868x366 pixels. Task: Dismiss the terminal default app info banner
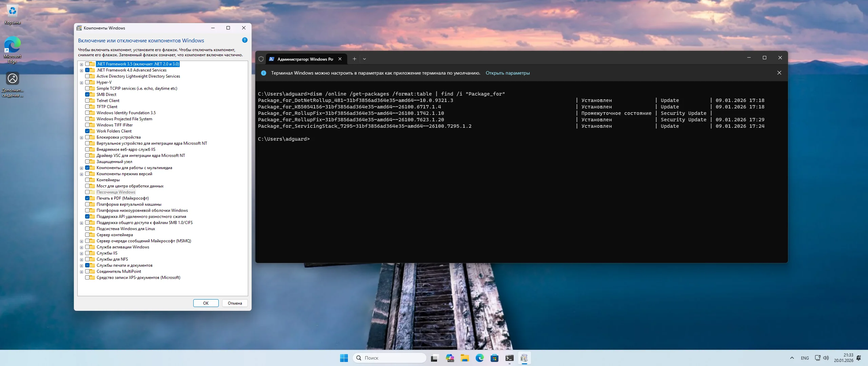tap(779, 73)
